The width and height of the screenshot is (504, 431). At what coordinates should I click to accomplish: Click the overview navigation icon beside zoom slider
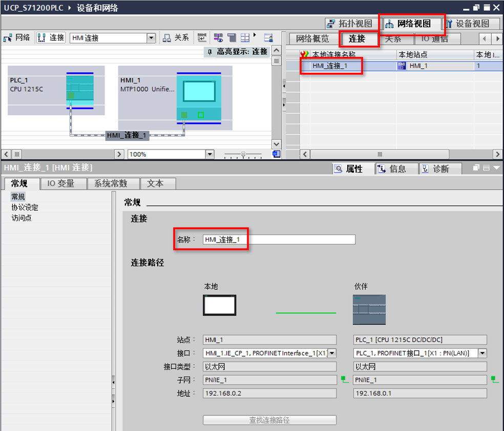(x=276, y=154)
